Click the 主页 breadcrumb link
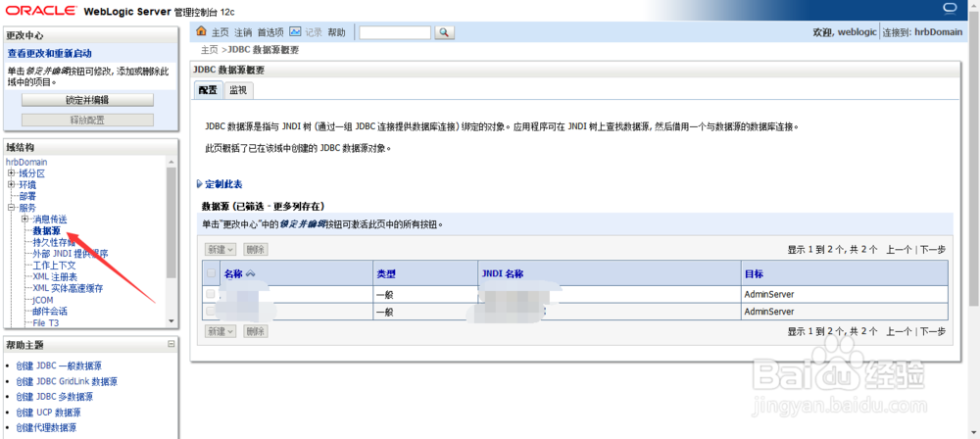Viewport: 980px width, 439px height. tap(210, 50)
